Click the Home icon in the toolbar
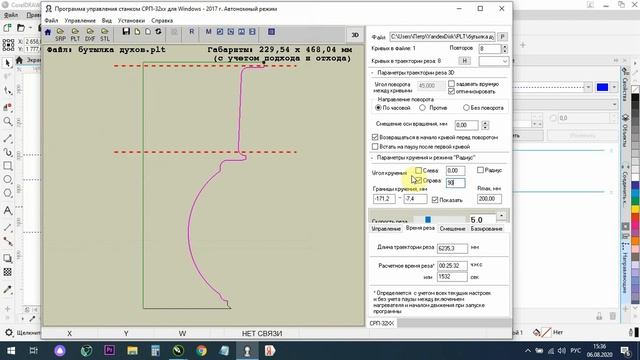 coord(48,32)
